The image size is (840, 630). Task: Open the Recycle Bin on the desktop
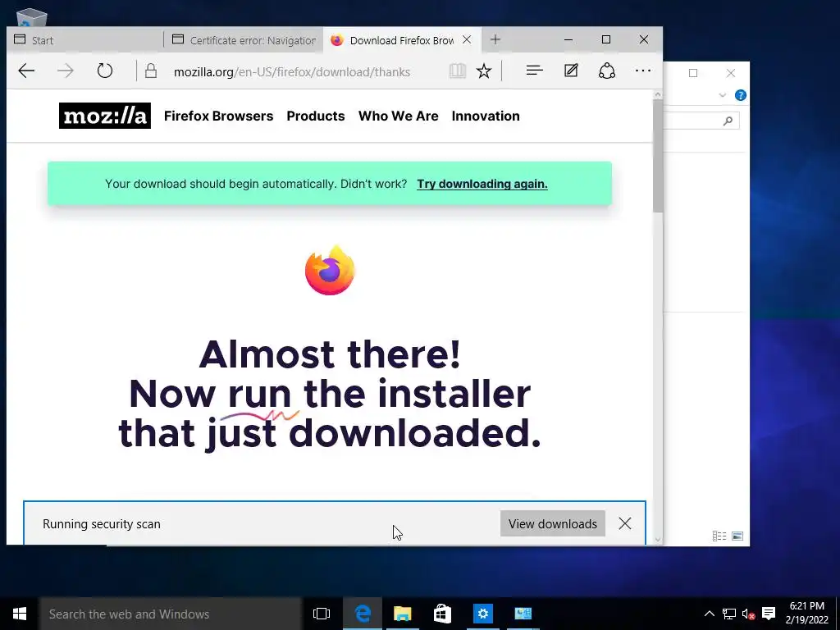[x=32, y=17]
